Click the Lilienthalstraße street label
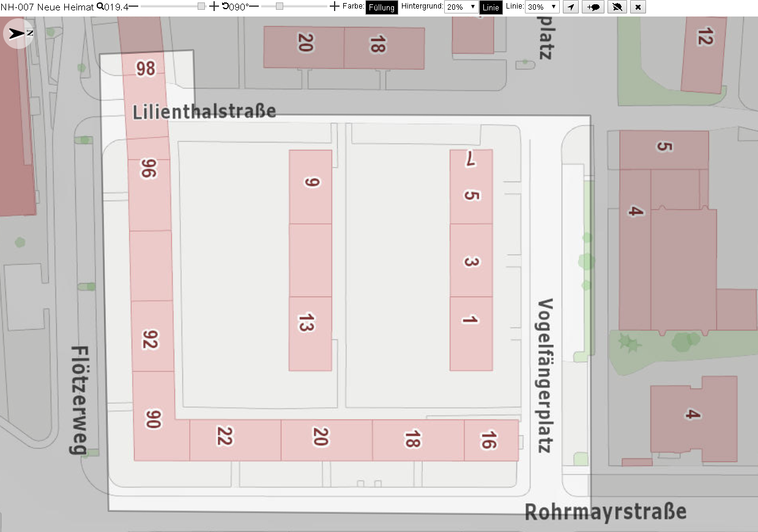 pyautogui.click(x=204, y=111)
